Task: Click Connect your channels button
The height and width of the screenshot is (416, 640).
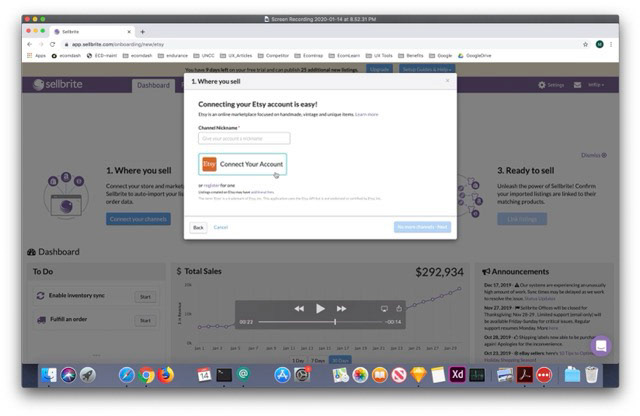Action: [x=138, y=219]
